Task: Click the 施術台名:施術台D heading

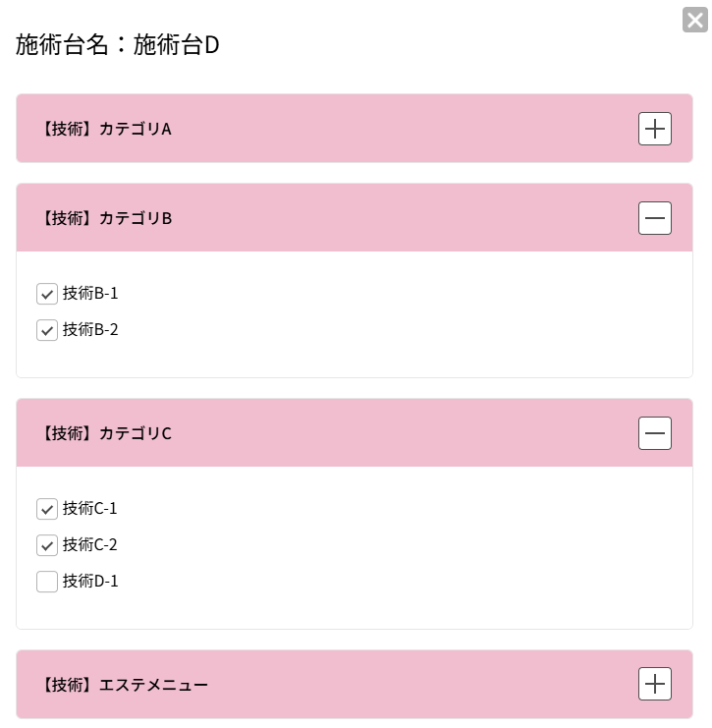Action: (x=117, y=45)
